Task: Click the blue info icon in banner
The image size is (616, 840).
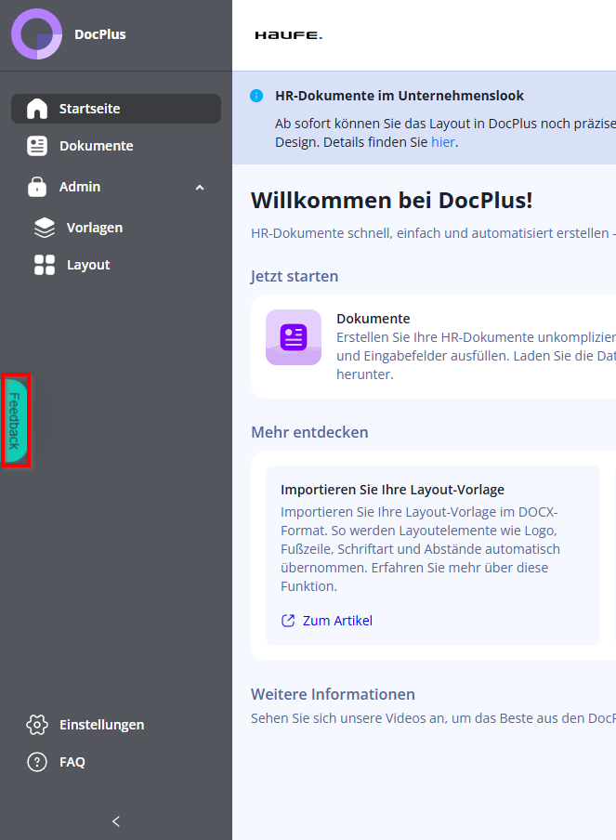Action: (256, 96)
